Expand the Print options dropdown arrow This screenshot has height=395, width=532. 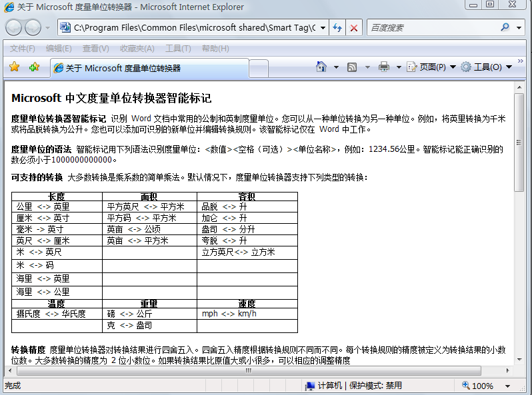(x=399, y=67)
